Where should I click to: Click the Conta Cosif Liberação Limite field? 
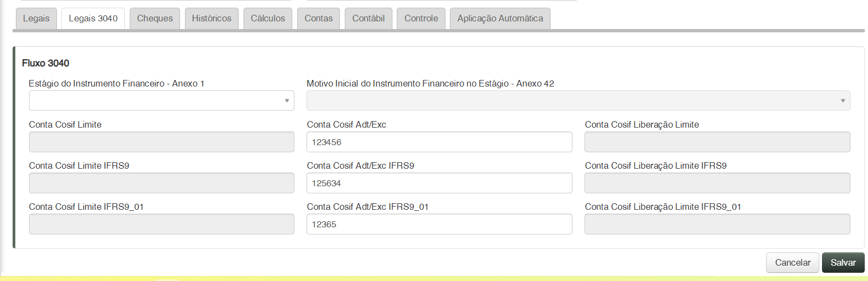[717, 142]
